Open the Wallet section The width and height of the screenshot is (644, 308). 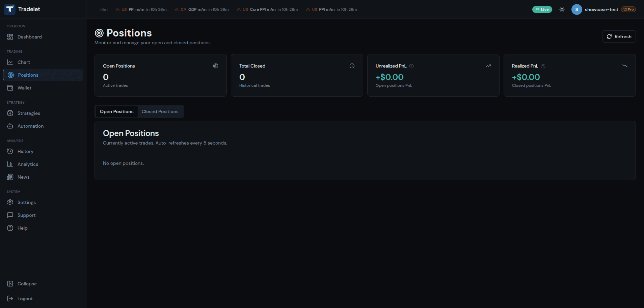[x=10, y=88]
